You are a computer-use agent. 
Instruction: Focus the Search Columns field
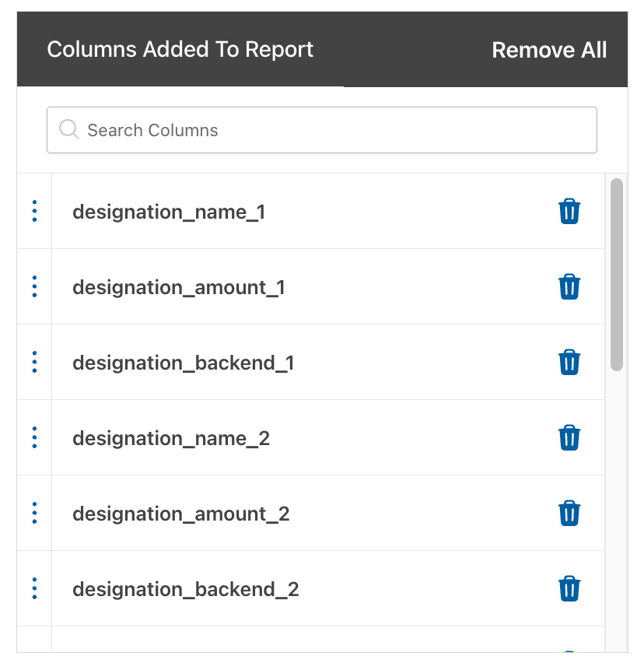321,130
